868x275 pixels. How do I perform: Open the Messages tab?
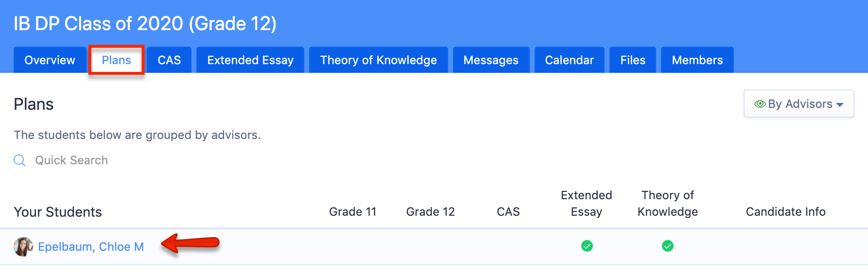[491, 60]
